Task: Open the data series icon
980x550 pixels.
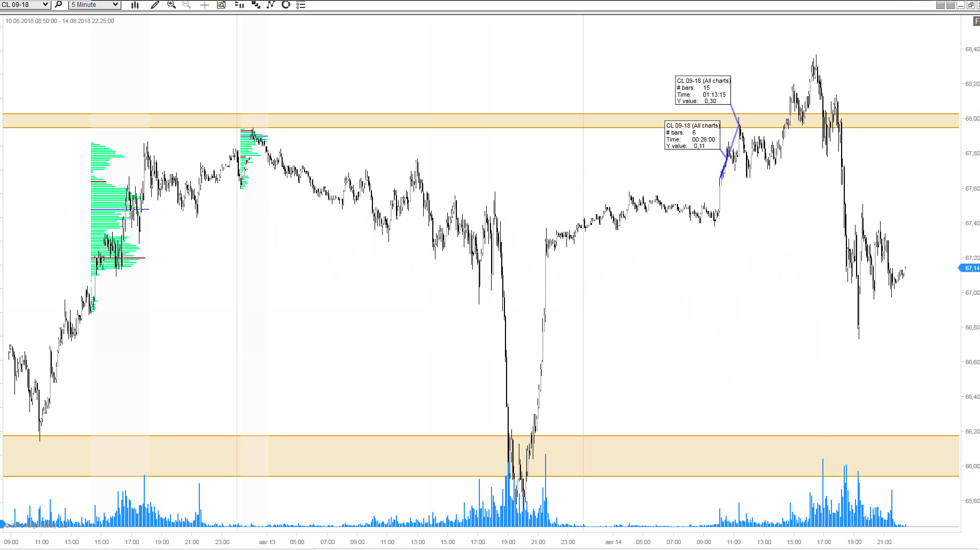Action: pyautogui.click(x=255, y=5)
